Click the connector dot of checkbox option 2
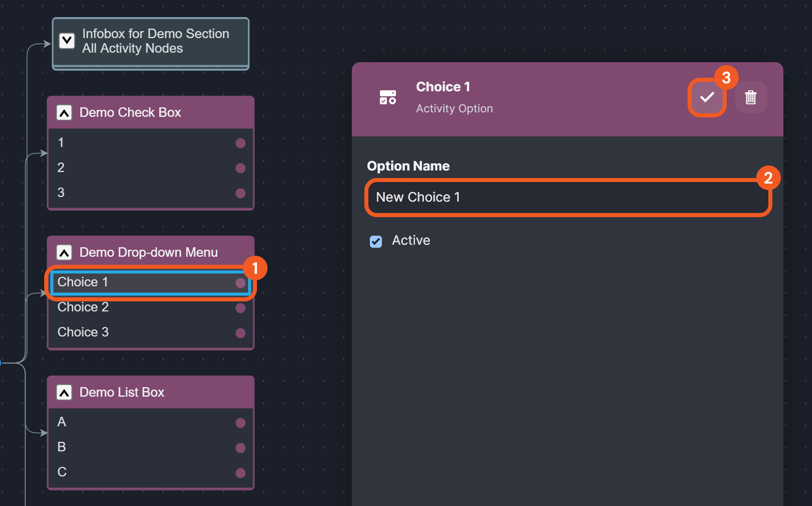 pyautogui.click(x=240, y=168)
